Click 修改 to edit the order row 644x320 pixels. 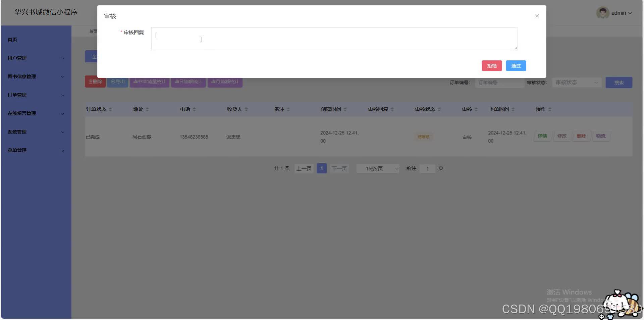(562, 136)
